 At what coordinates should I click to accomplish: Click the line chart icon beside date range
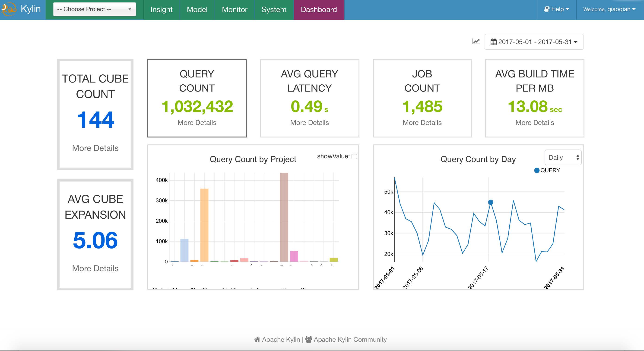tap(476, 41)
